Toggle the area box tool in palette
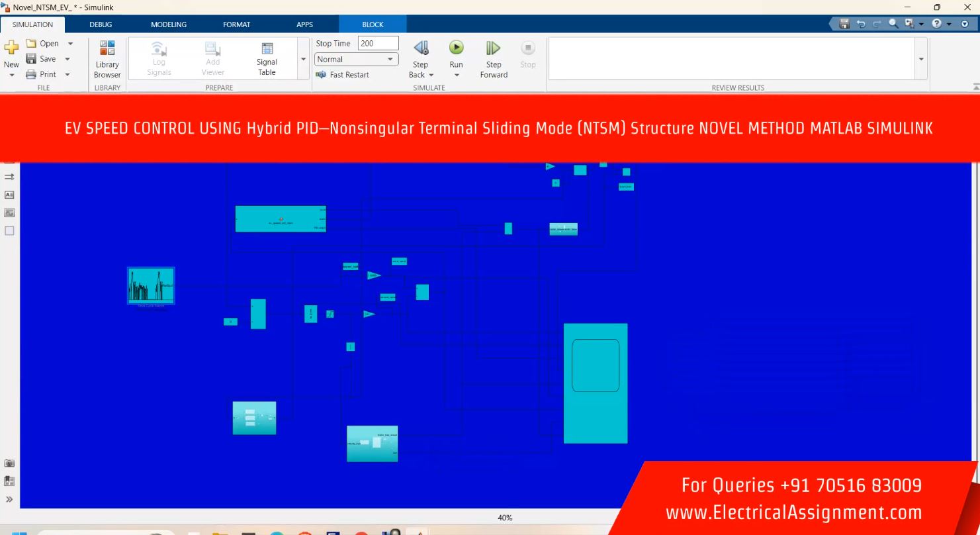This screenshot has width=980, height=535. point(9,230)
